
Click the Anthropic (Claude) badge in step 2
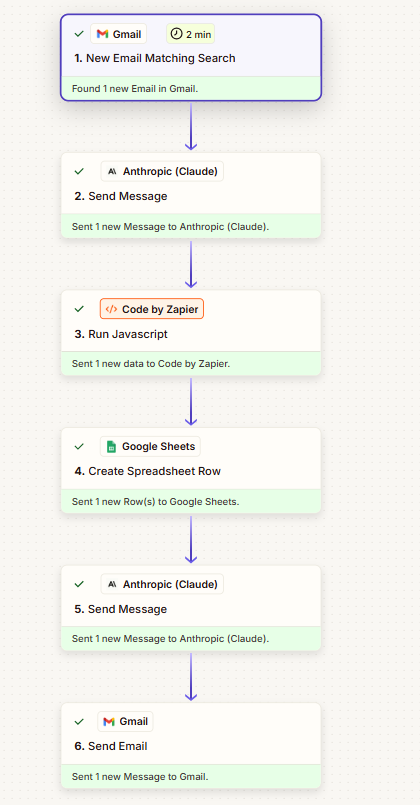coord(162,171)
